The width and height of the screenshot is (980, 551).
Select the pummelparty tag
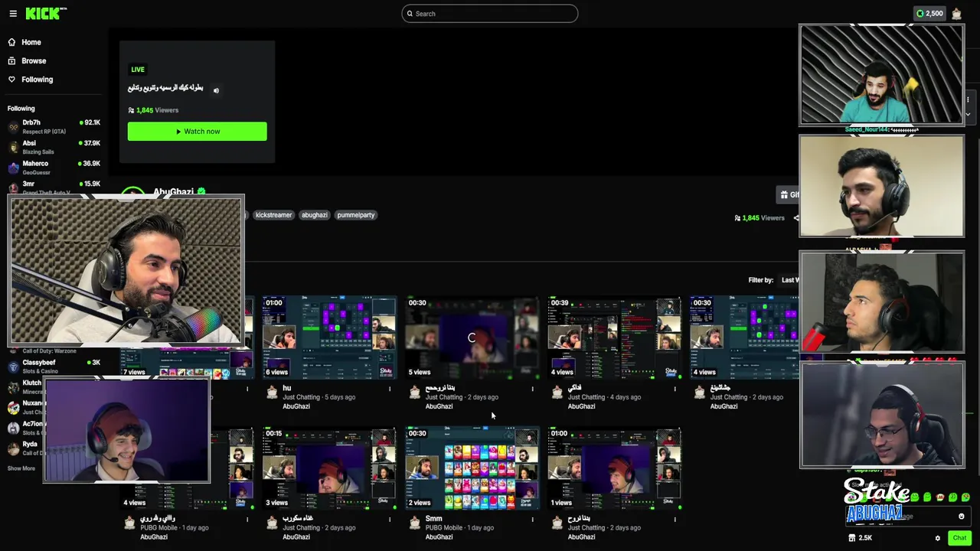pyautogui.click(x=356, y=215)
